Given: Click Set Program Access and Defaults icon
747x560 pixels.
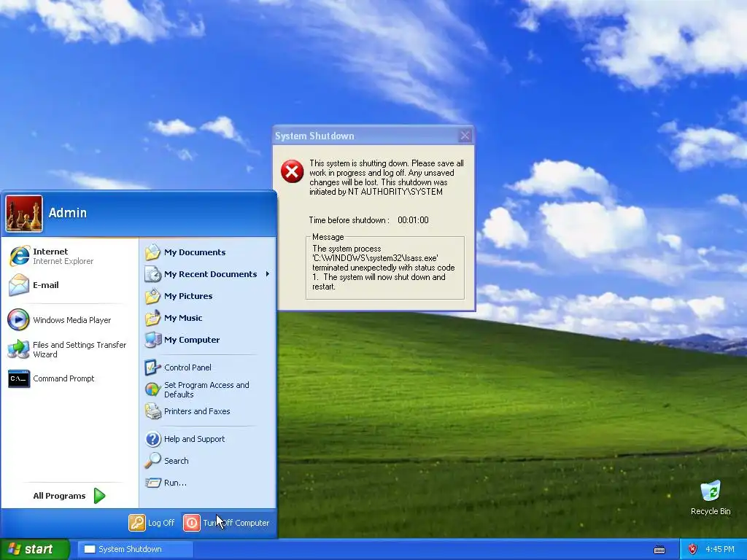Looking at the screenshot, I should pyautogui.click(x=153, y=389).
